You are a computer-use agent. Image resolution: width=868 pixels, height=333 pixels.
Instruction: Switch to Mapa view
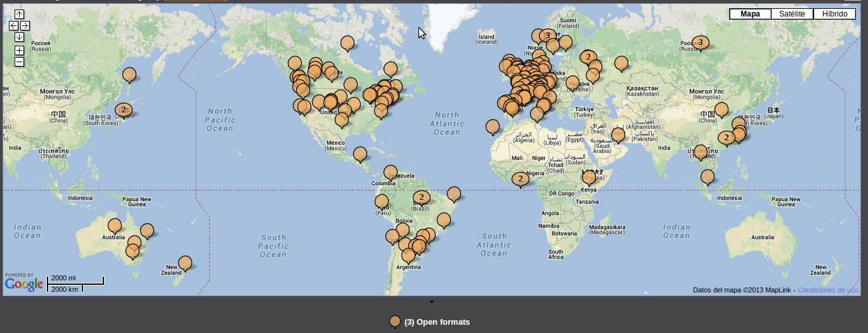pos(750,14)
